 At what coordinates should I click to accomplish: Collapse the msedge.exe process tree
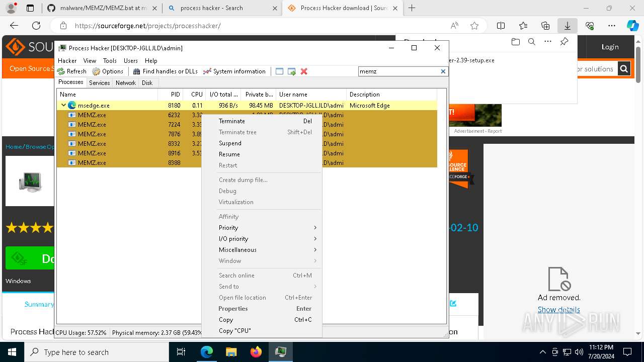point(63,106)
